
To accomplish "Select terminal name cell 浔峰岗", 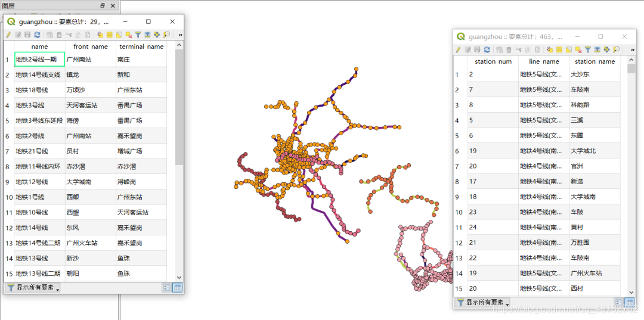I will (x=141, y=182).
